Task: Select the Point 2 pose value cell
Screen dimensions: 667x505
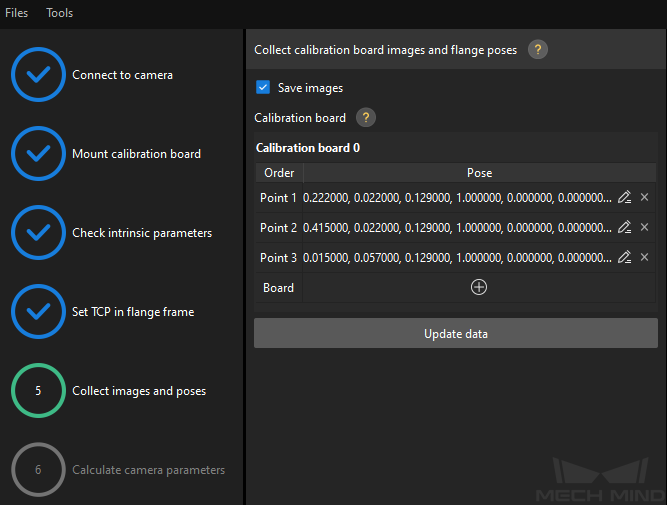Action: 457,228
